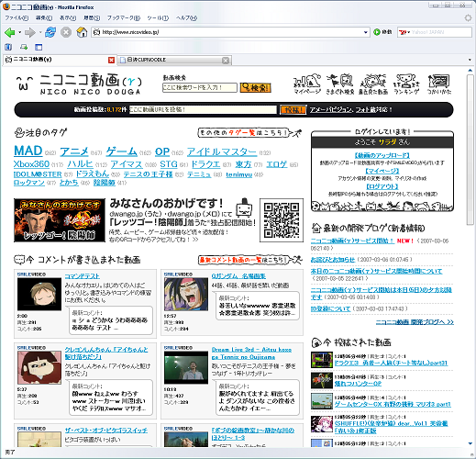Viewport: 476px width, 459px height.
Task: Close the 日清CUPNOODLE tab
Action: pyautogui.click(x=226, y=61)
